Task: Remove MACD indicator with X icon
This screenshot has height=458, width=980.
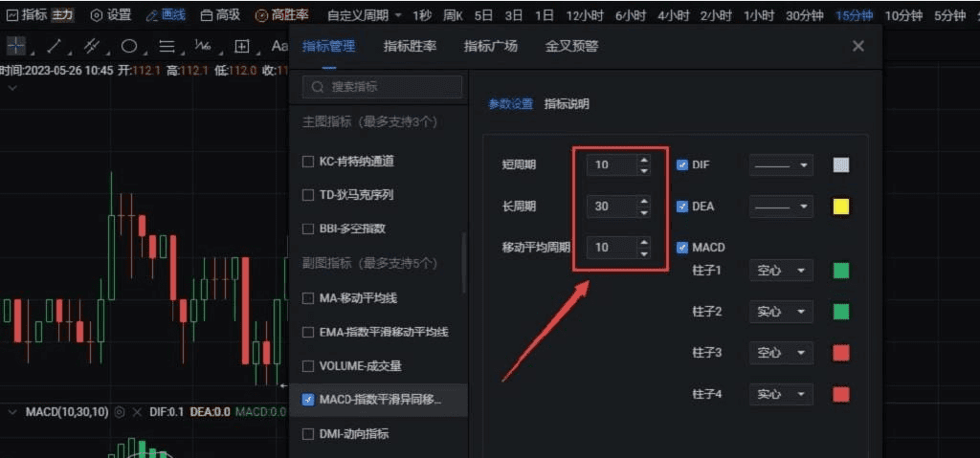Action: point(138,412)
